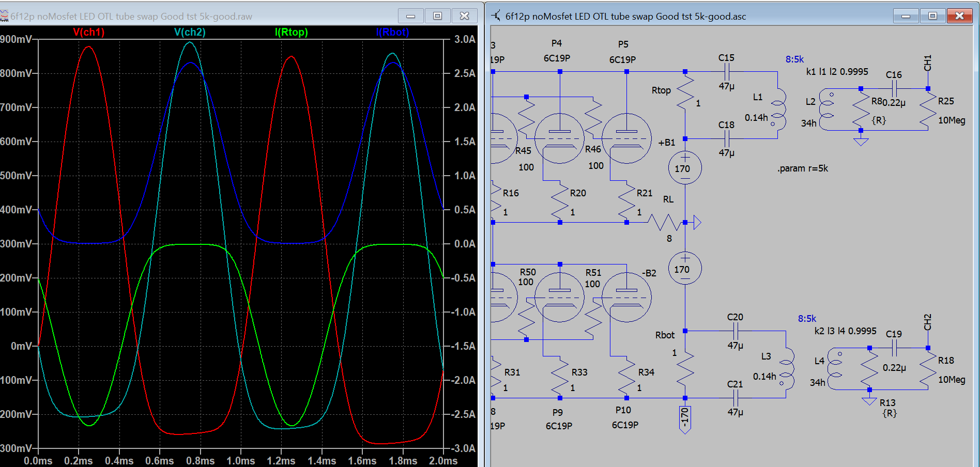The image size is (980, 467).
Task: Select the R20 cathode resistor symbol
Action: [x=560, y=201]
